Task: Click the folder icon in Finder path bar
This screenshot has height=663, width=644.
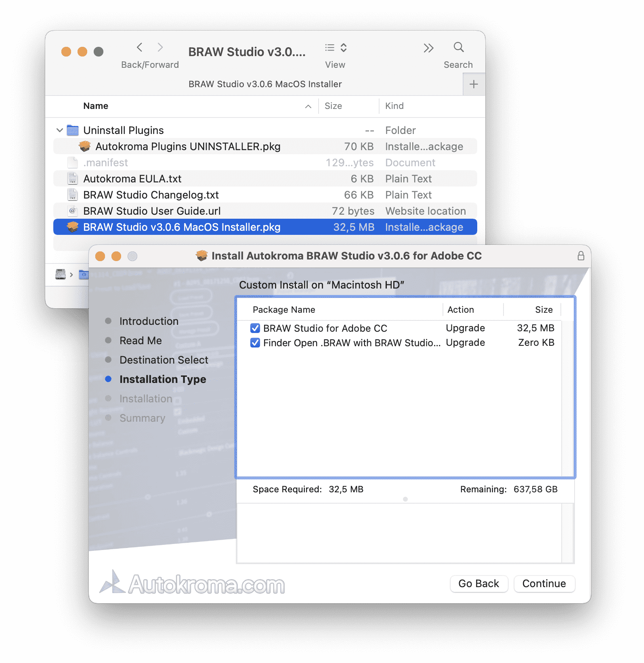Action: click(x=84, y=274)
